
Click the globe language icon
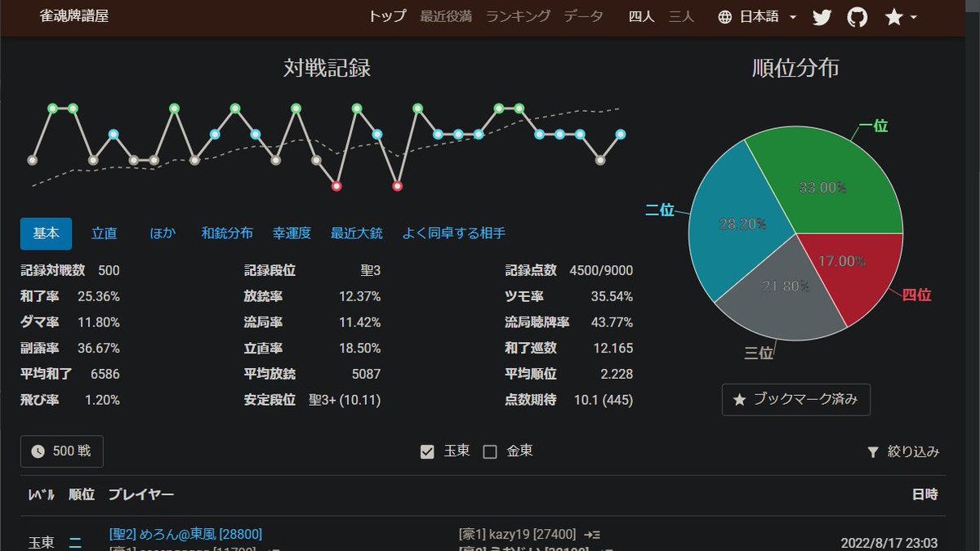click(x=725, y=17)
